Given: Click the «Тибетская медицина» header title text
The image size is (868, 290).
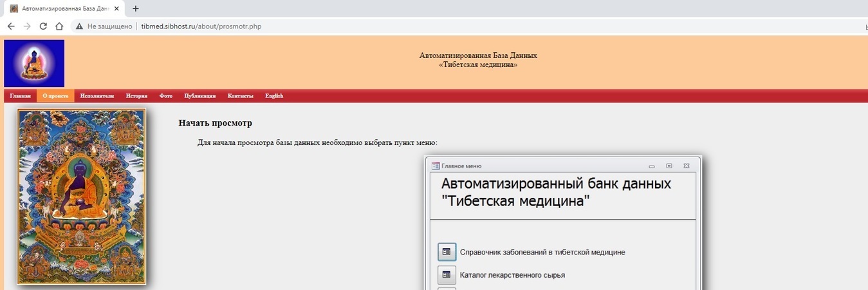Looking at the screenshot, I should pos(478,64).
